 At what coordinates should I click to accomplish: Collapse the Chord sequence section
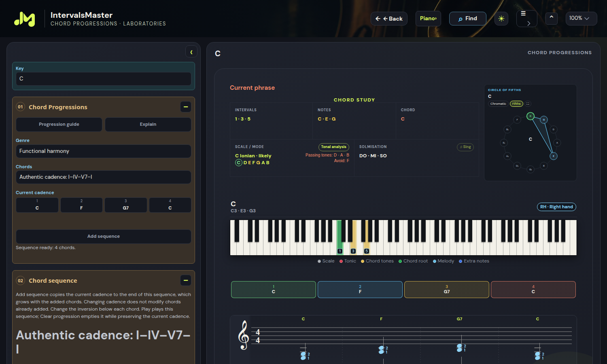tap(186, 280)
